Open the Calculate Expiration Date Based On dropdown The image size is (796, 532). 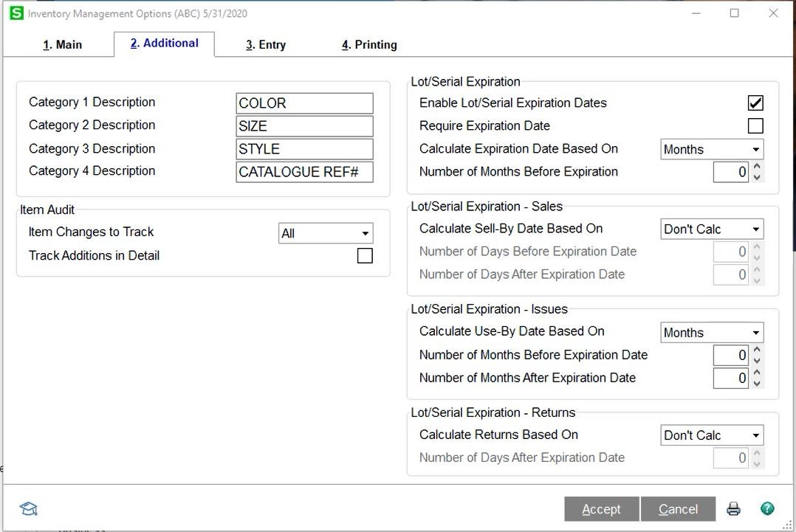point(756,149)
